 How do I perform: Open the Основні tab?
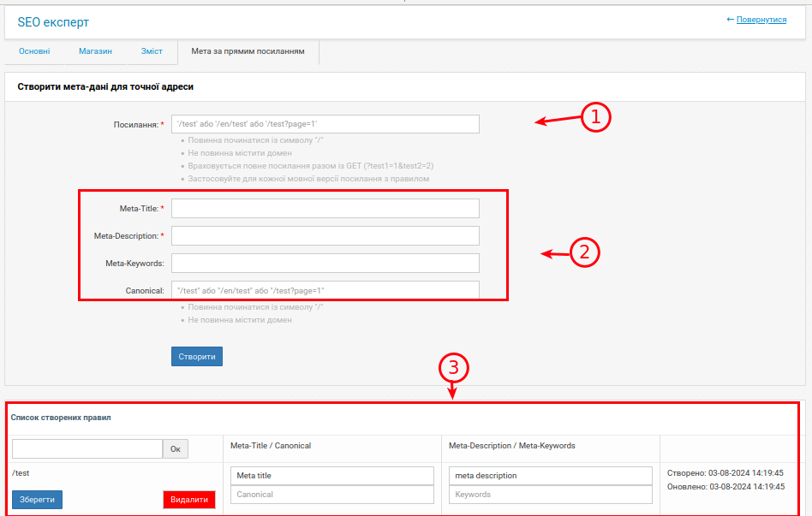[x=34, y=51]
